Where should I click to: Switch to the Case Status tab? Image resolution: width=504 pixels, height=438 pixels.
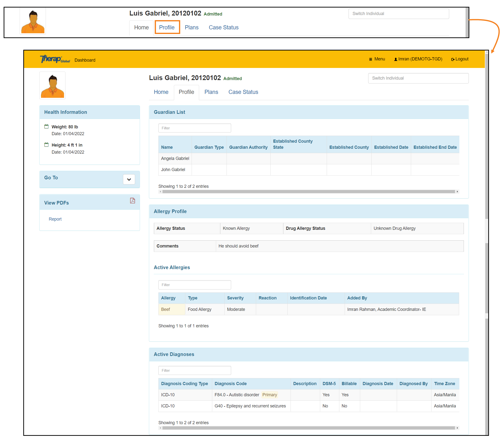pyautogui.click(x=244, y=92)
